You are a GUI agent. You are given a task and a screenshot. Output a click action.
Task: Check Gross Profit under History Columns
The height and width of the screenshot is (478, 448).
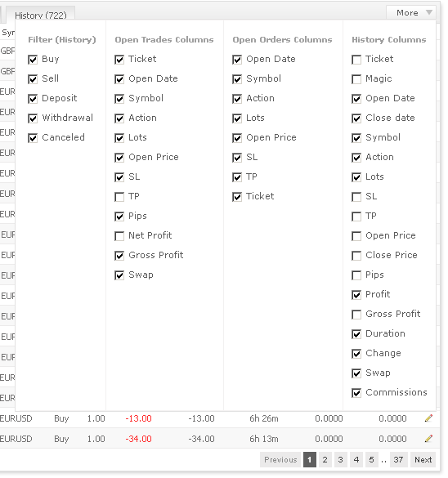point(356,315)
